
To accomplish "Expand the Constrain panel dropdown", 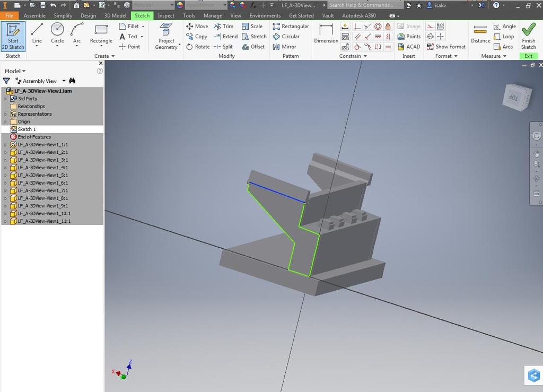I will pos(353,56).
